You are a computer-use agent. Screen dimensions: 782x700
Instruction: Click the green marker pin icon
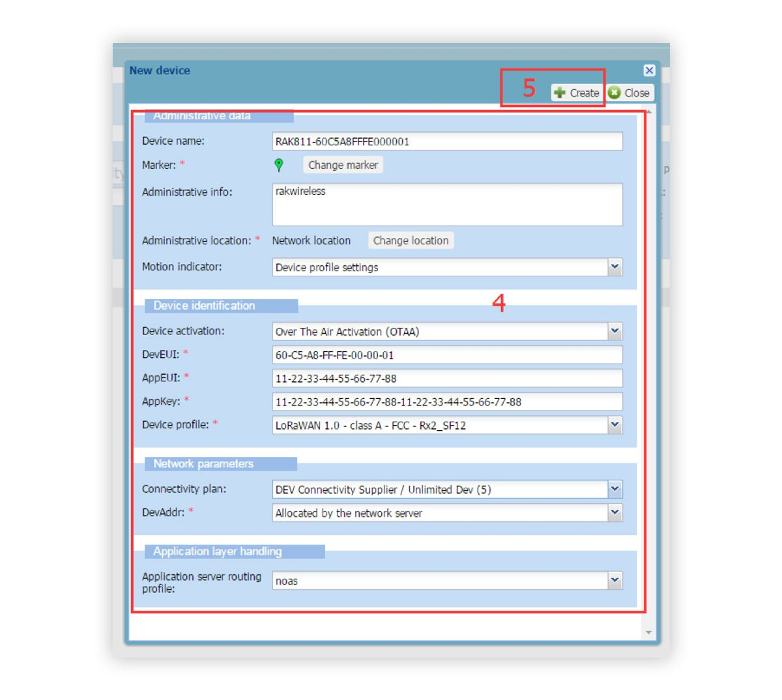(x=279, y=165)
